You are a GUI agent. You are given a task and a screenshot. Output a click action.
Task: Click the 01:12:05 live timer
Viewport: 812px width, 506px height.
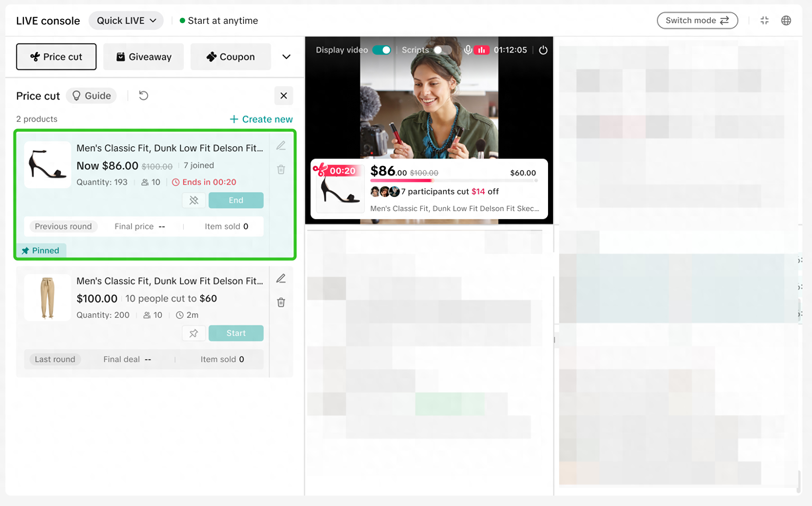(510, 50)
